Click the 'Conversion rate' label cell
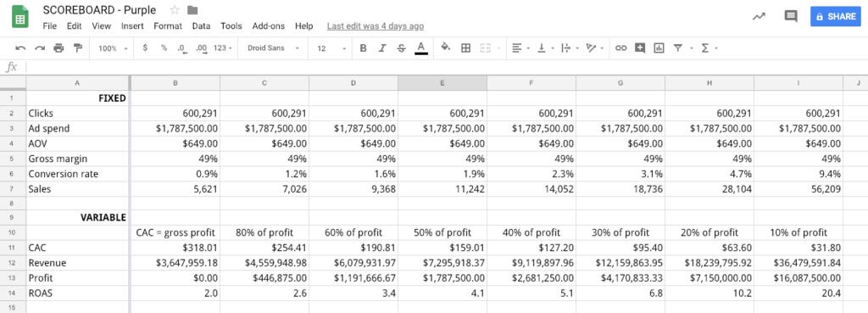The height and width of the screenshot is (313, 868). [x=77, y=174]
